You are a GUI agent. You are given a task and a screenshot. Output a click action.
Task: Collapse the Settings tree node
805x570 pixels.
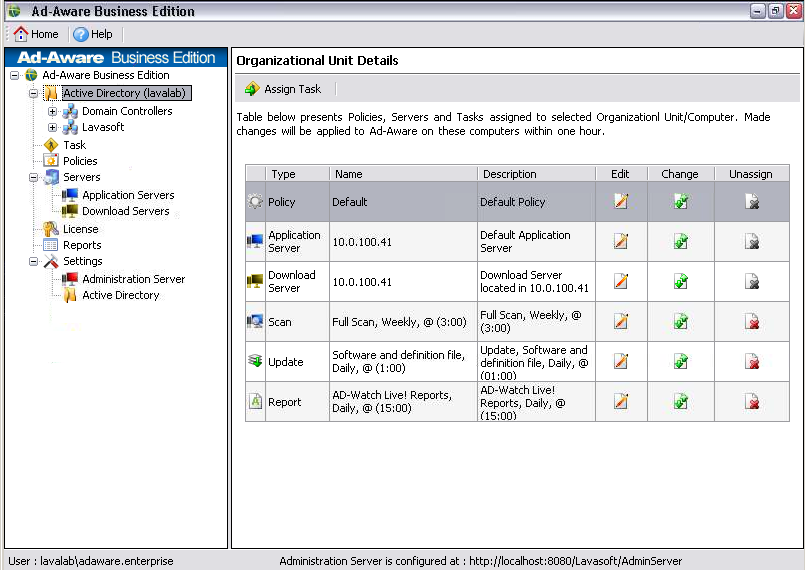click(x=33, y=261)
